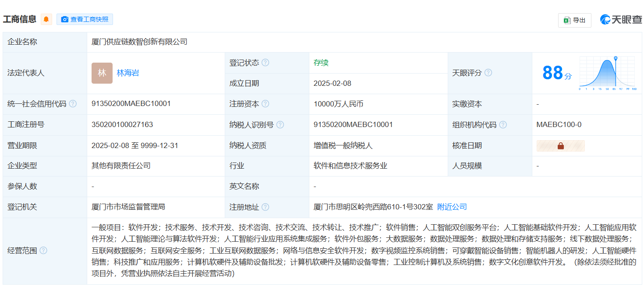Click help icon next to 天眼评分
Image resolution: width=644 pixels, height=286 pixels.
488,73
